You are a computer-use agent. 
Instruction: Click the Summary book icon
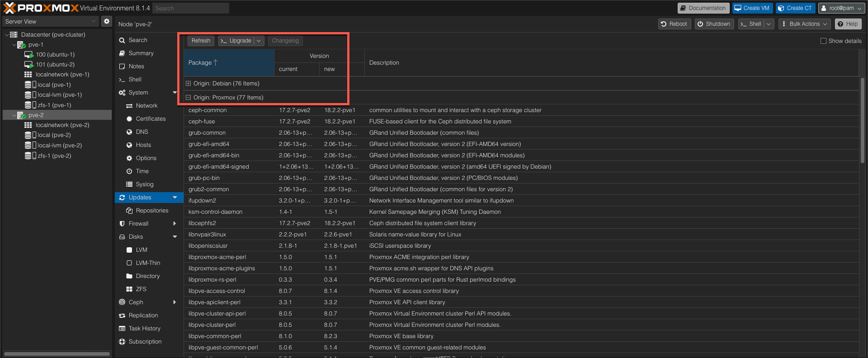coord(122,53)
